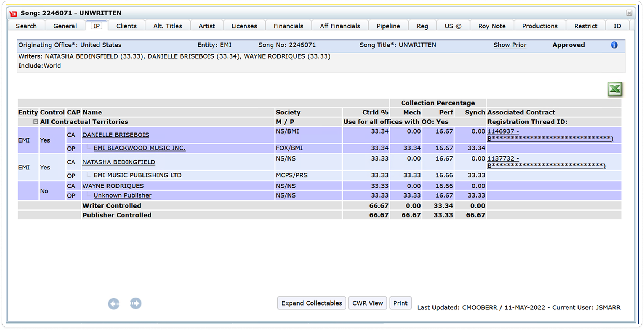Viewport: 644px width, 330px height.
Task: Click the blue information icon
Action: [x=614, y=45]
